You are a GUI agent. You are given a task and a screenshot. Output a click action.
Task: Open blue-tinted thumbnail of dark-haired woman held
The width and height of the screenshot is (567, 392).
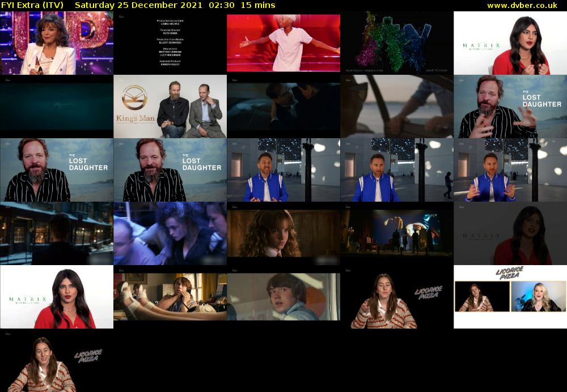coord(170,233)
